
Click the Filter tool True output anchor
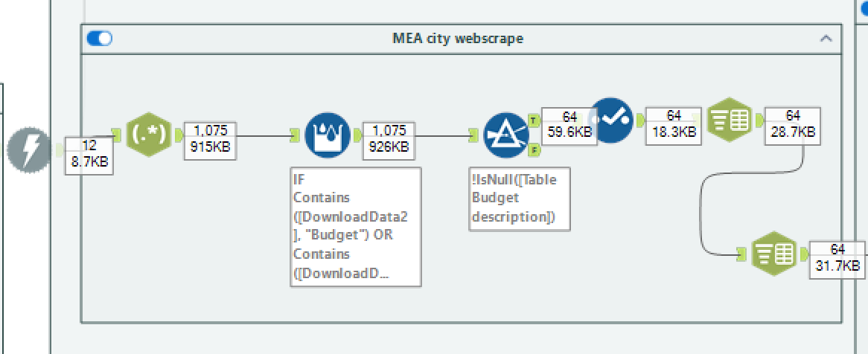[534, 120]
